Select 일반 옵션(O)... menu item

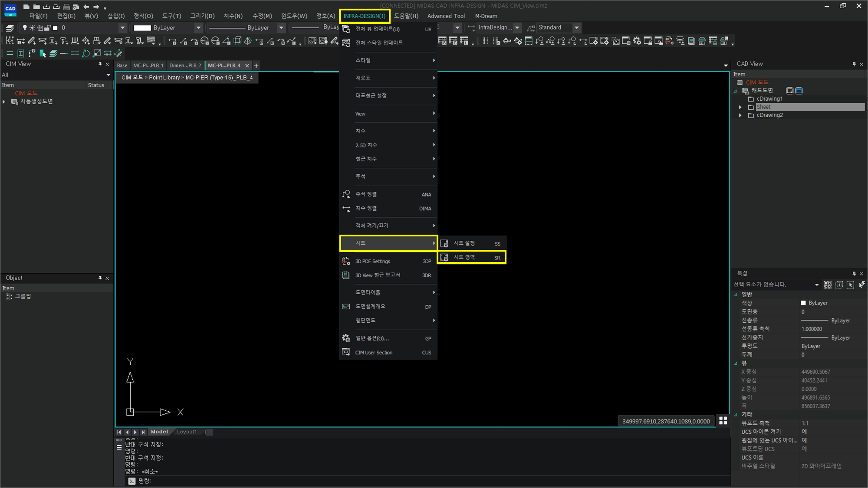point(388,338)
